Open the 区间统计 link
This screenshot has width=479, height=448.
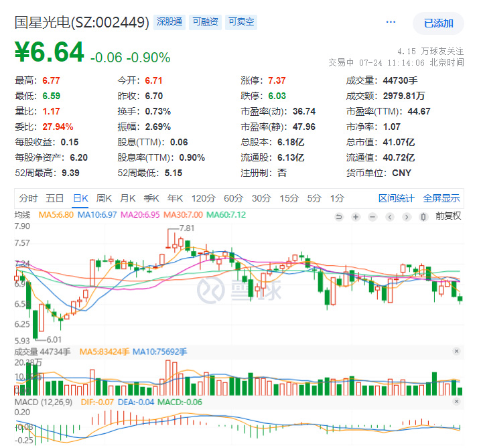[x=396, y=198]
